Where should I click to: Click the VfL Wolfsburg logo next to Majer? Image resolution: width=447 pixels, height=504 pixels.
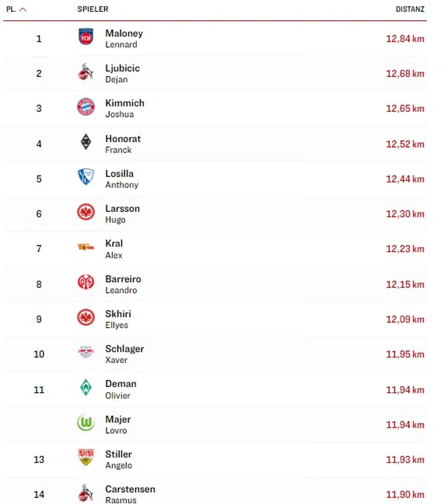pos(86,423)
